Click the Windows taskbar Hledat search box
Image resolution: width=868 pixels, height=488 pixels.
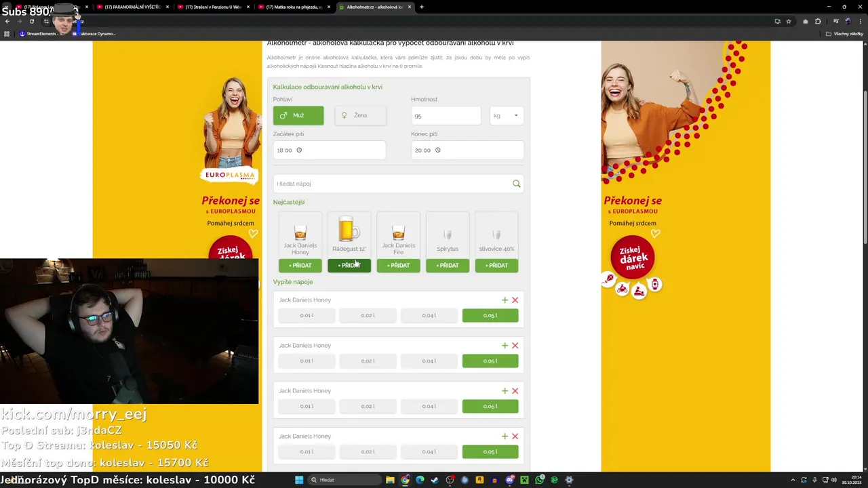[x=343, y=480]
